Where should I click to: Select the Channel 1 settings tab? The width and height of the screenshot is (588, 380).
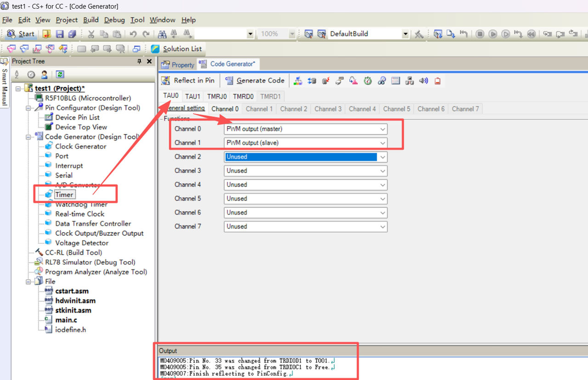(x=259, y=109)
